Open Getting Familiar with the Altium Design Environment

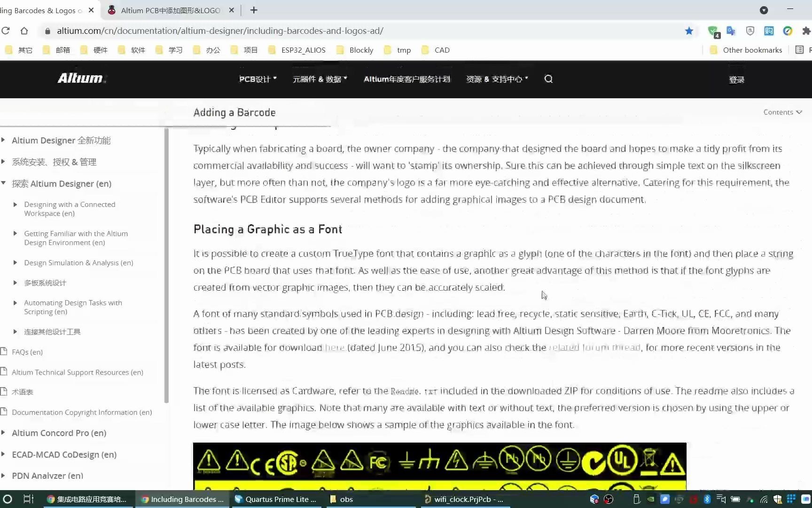[76, 238]
